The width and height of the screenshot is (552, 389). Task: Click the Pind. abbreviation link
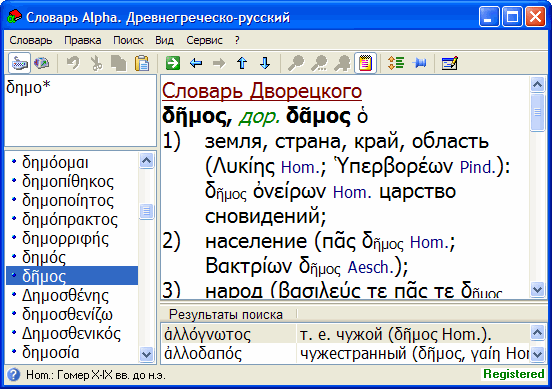(x=477, y=167)
